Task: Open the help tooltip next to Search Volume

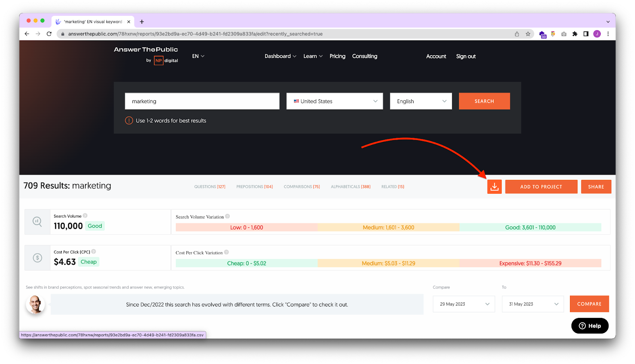Action: 85,216
